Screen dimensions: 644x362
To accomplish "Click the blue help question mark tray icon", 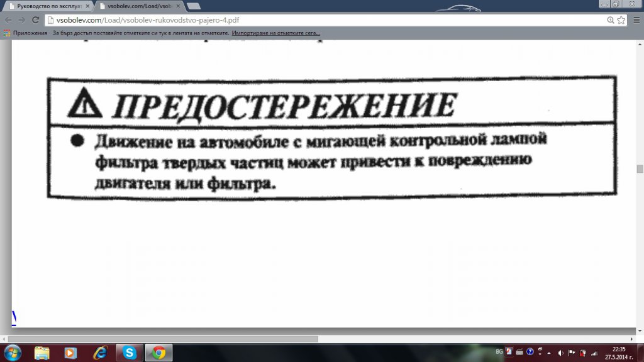I will (x=530, y=352).
